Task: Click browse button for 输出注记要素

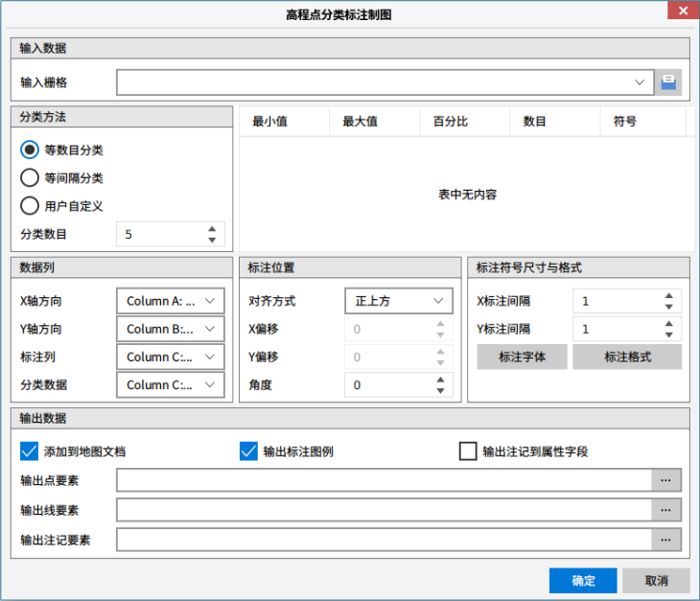Action: (665, 540)
